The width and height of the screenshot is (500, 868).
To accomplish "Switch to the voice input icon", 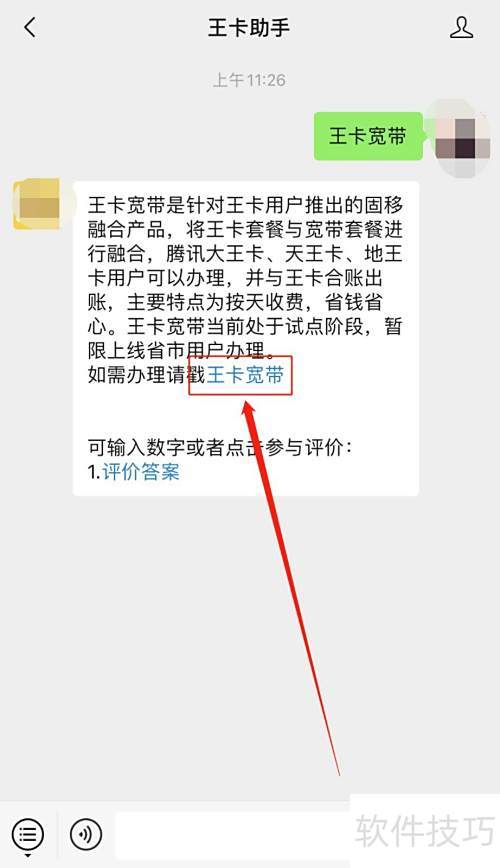I will tap(86, 834).
